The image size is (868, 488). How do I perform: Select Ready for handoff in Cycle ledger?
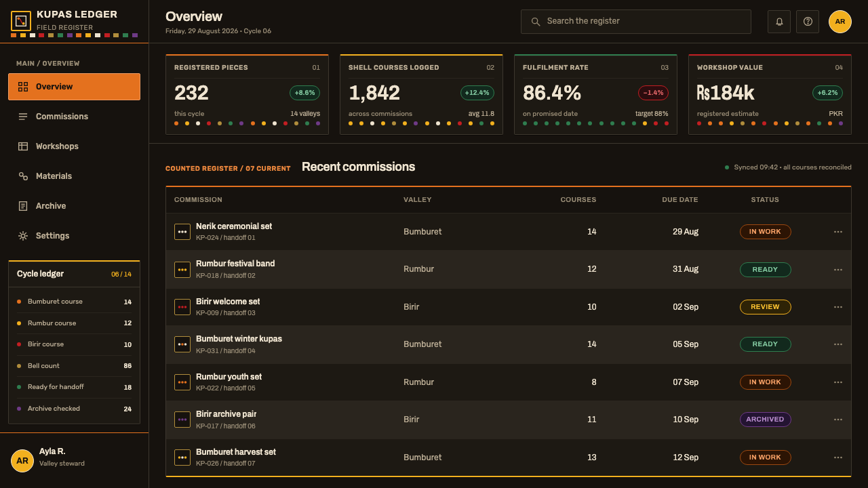[75, 388]
